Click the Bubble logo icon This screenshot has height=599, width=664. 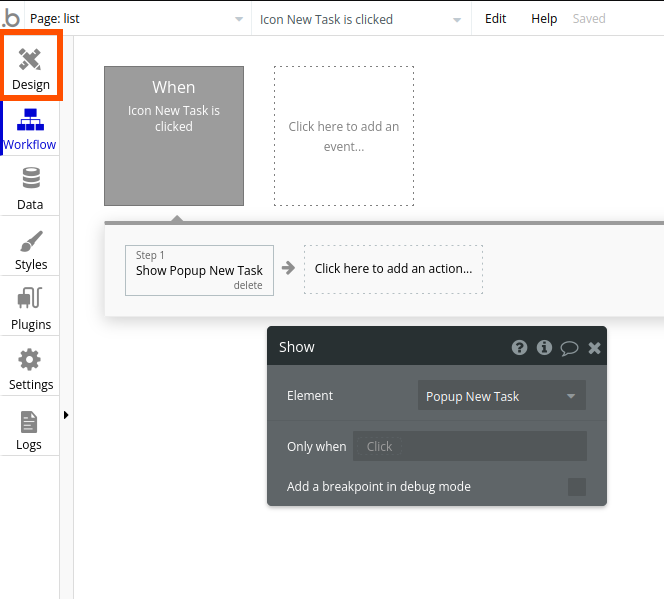pos(11,19)
